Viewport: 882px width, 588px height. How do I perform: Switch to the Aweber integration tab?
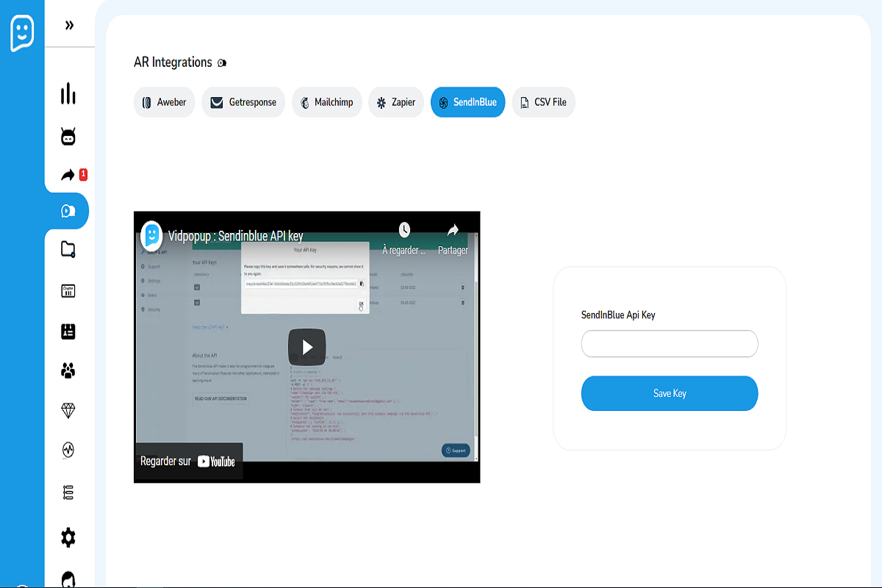[164, 102]
